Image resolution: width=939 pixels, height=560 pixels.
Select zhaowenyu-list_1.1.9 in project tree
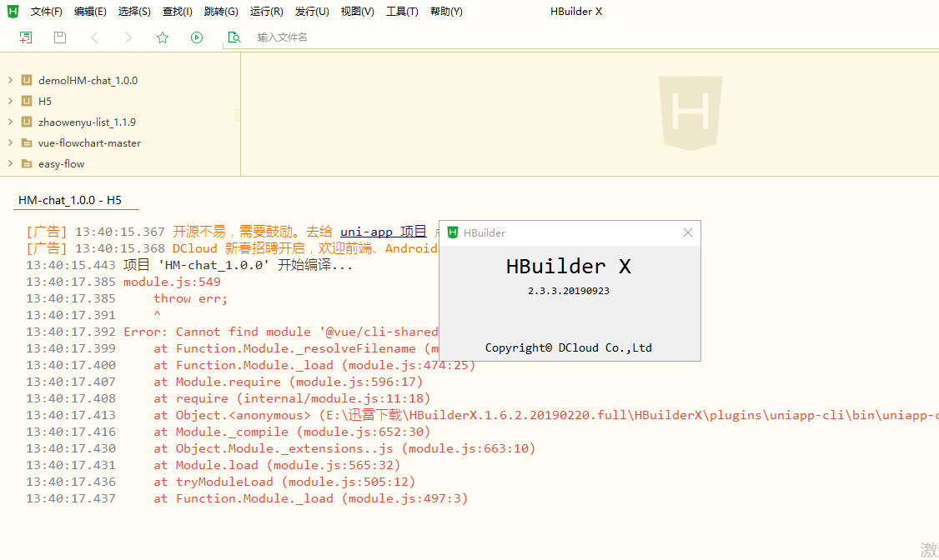pyautogui.click(x=87, y=122)
